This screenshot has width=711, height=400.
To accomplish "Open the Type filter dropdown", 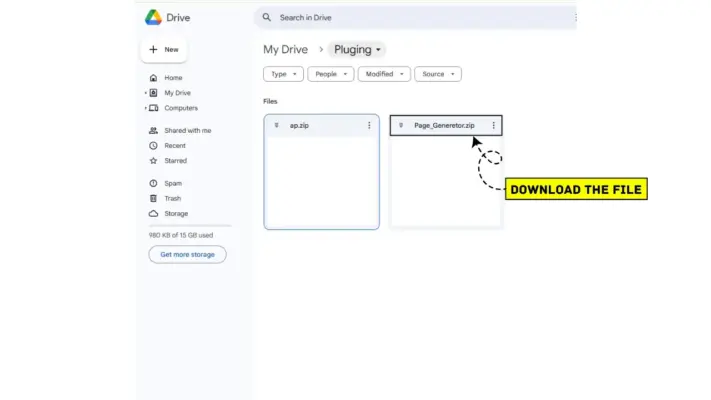I will coord(283,74).
